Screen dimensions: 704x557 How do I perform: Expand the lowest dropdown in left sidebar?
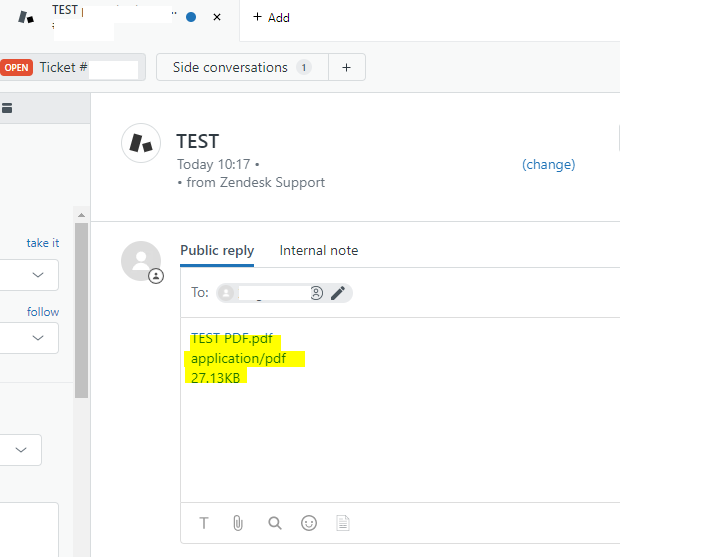tap(22, 450)
